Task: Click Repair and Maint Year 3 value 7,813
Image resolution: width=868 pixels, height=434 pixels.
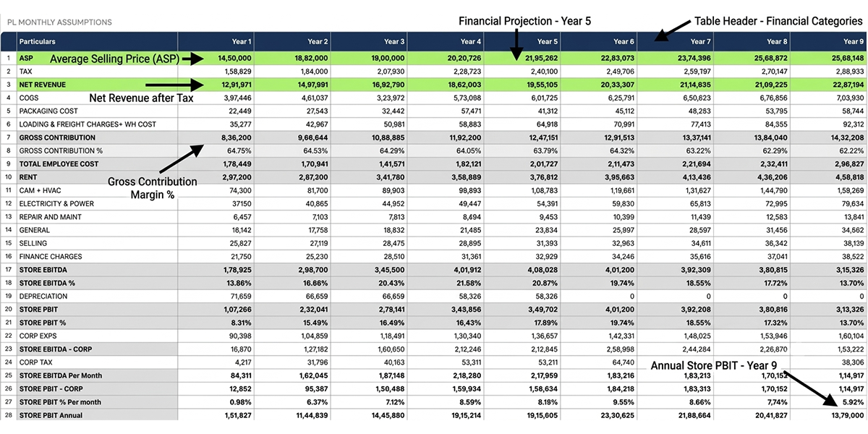Action: pyautogui.click(x=395, y=217)
